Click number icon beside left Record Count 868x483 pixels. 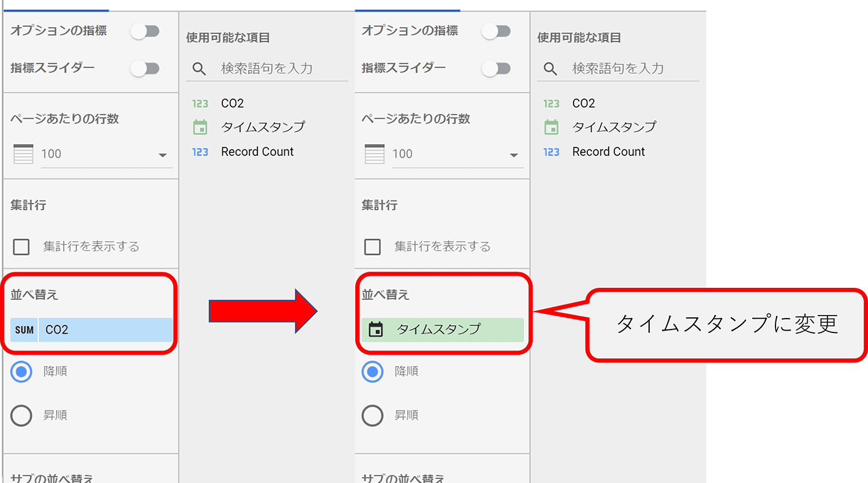click(200, 152)
